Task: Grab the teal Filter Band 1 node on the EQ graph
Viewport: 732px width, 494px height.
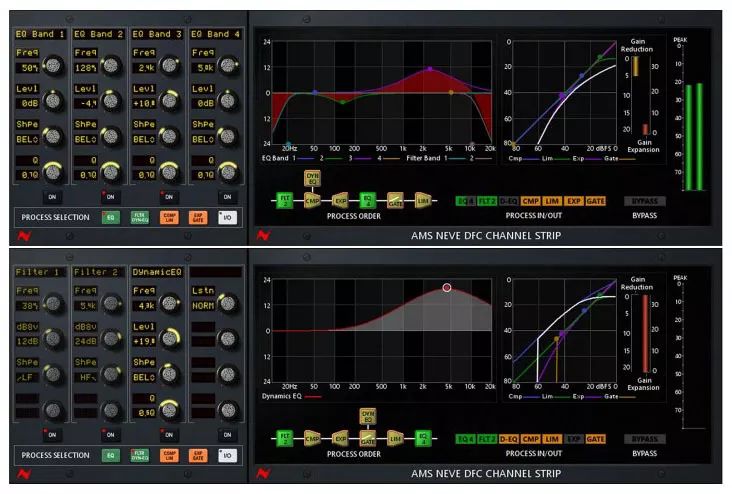Action: (x=289, y=145)
